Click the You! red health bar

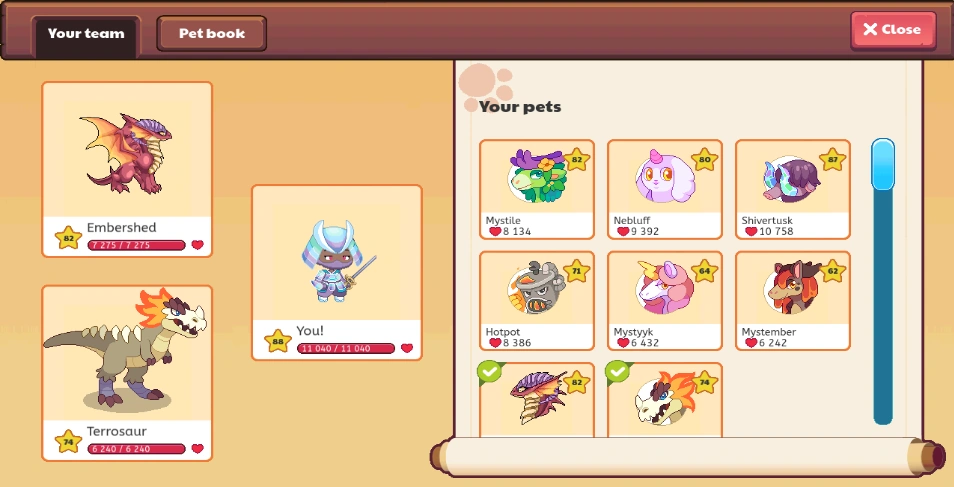tap(346, 349)
